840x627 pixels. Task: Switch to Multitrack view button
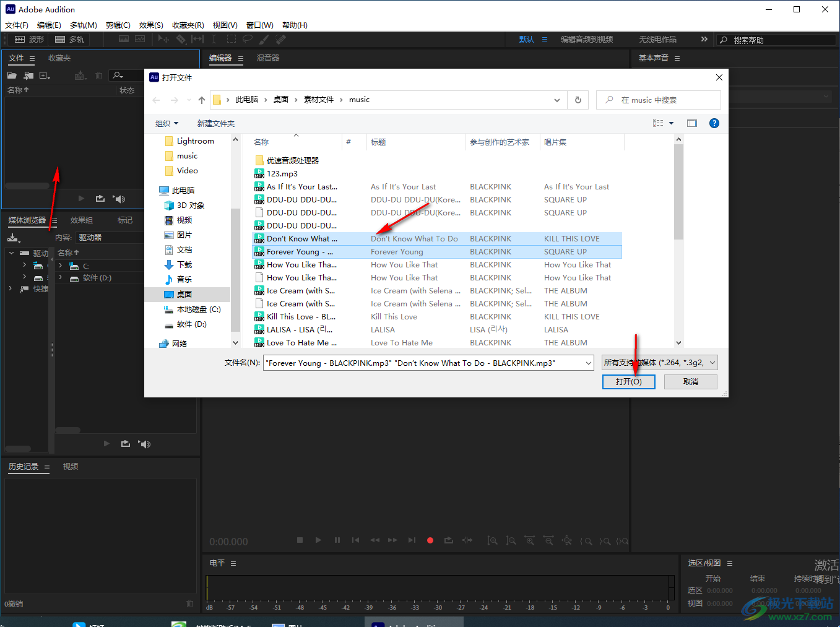[70, 39]
